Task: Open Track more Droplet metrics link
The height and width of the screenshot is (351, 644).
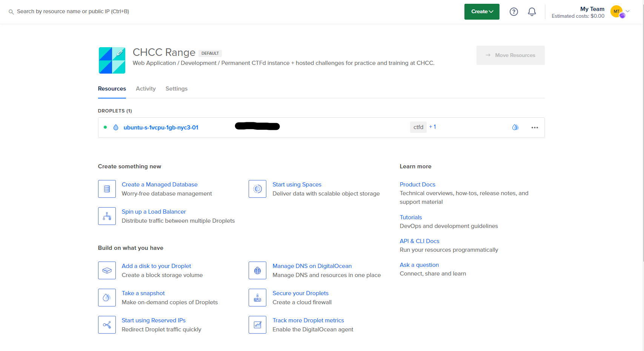Action: [x=309, y=320]
